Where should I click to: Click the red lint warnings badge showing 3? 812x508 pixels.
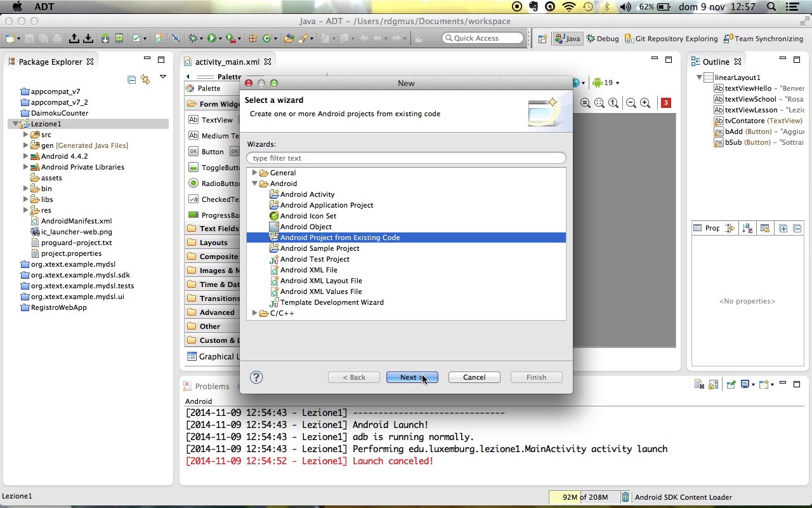pos(666,102)
